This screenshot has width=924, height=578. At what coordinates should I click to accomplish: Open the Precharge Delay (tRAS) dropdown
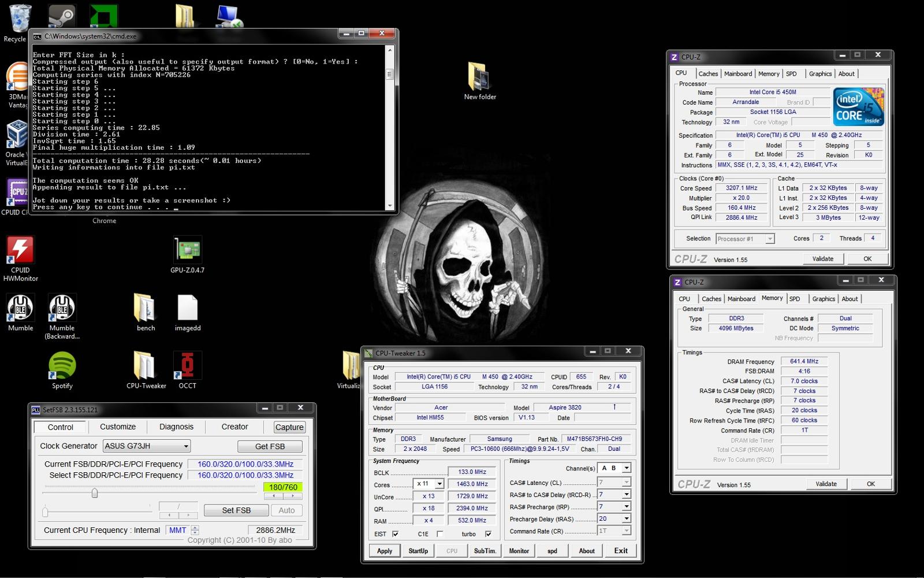click(614, 518)
